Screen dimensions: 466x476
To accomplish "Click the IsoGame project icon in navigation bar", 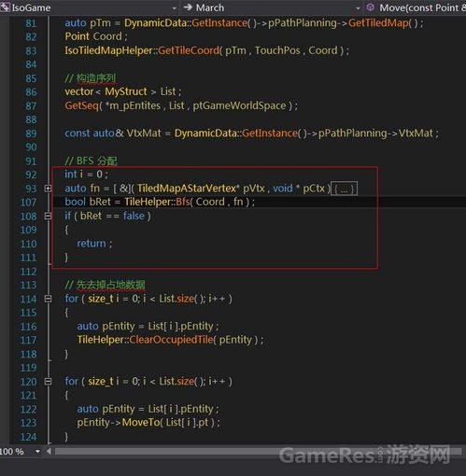I will click(x=5, y=7).
